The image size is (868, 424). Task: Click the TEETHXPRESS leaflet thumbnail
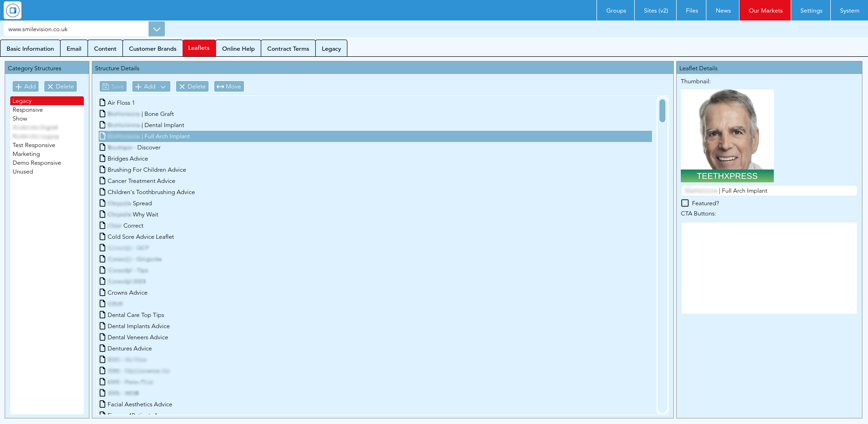727,136
